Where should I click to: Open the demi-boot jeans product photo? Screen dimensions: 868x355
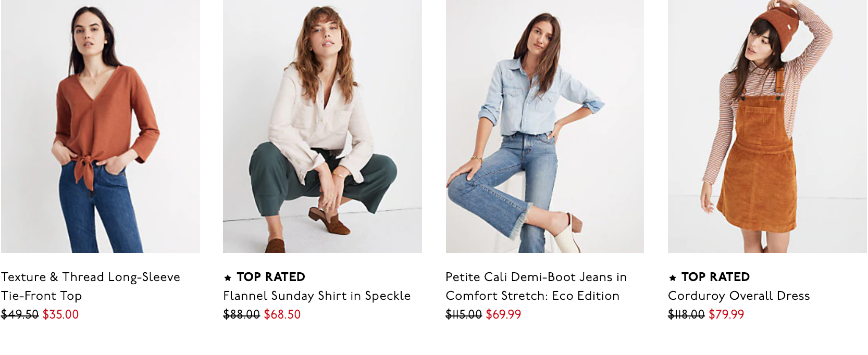[545, 126]
